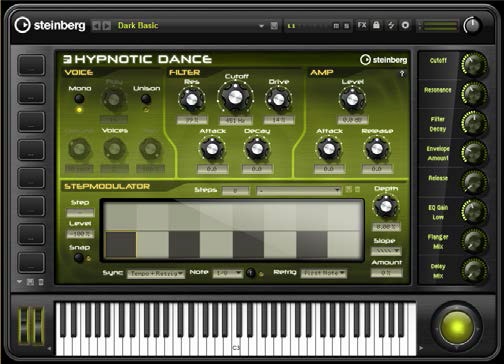504x364 pixels.
Task: Open the Retrig dropdown
Action: pos(324,274)
